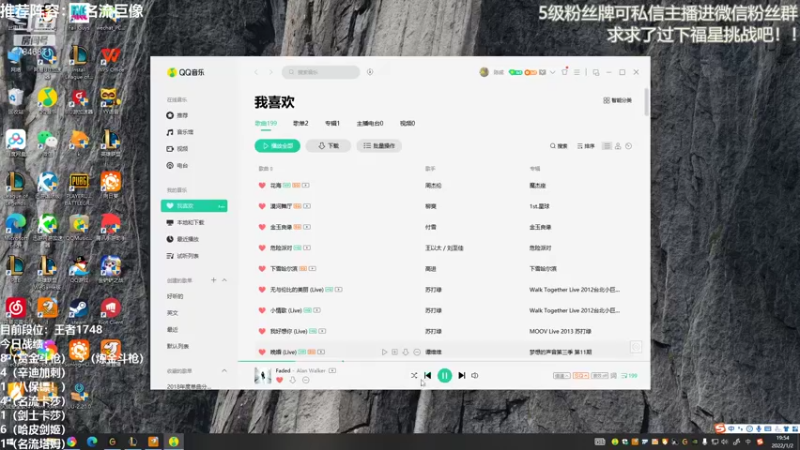Open the 英文 playlist
The height and width of the screenshot is (450, 800).
pos(172,313)
